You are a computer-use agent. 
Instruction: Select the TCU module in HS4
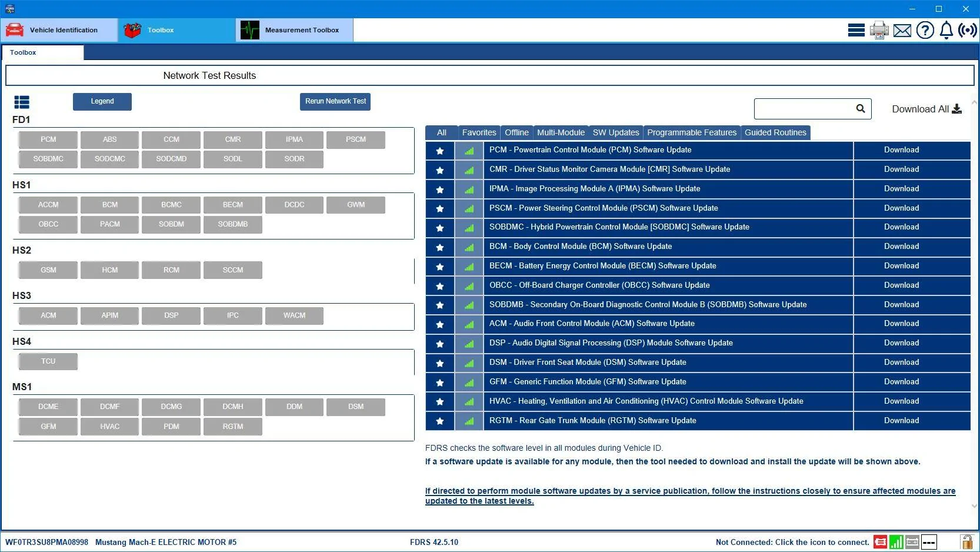(x=48, y=362)
